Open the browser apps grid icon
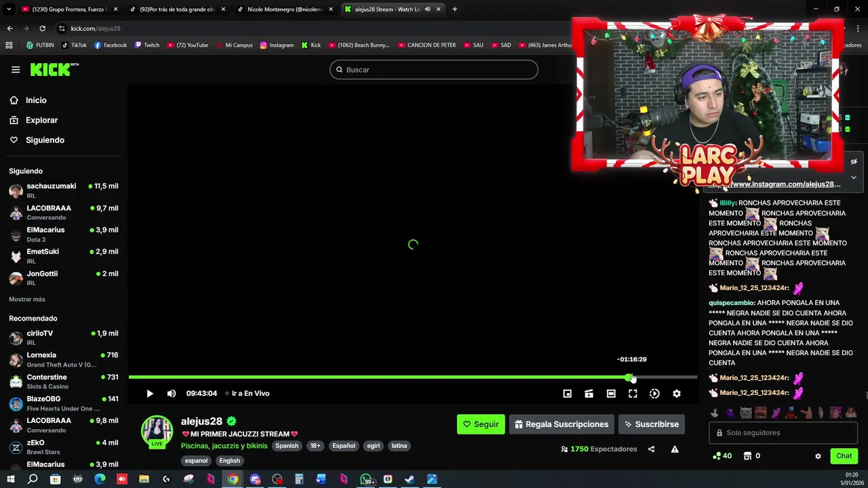 9,45
